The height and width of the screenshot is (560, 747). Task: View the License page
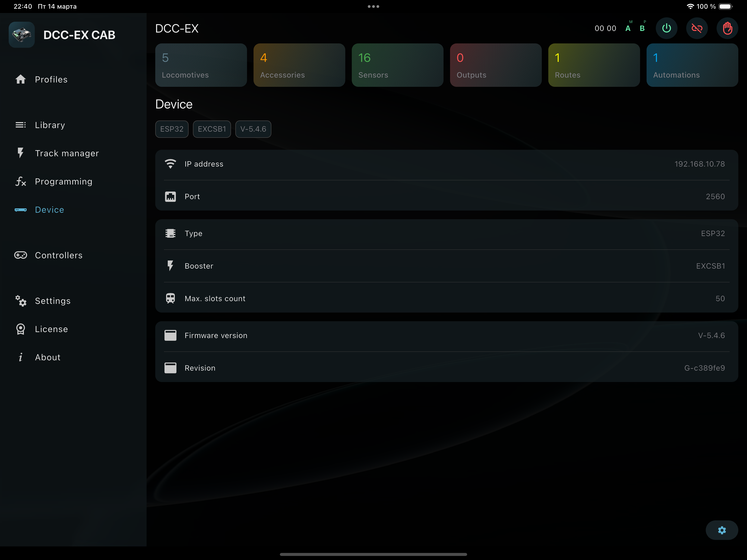tap(51, 329)
